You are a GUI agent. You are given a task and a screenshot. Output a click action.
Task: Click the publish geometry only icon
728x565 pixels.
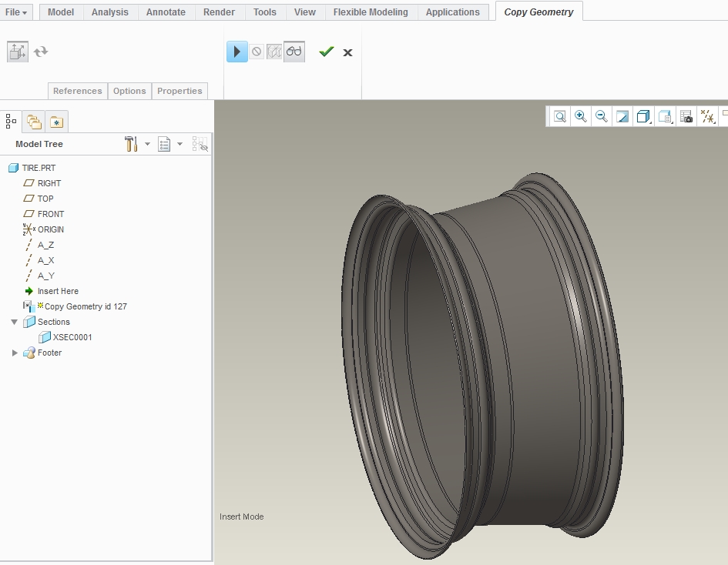click(18, 52)
